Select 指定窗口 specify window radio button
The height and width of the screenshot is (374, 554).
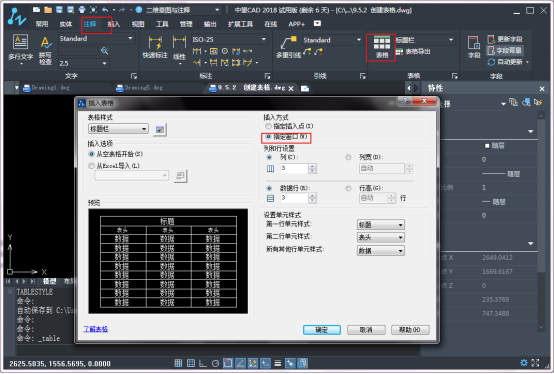[269, 137]
